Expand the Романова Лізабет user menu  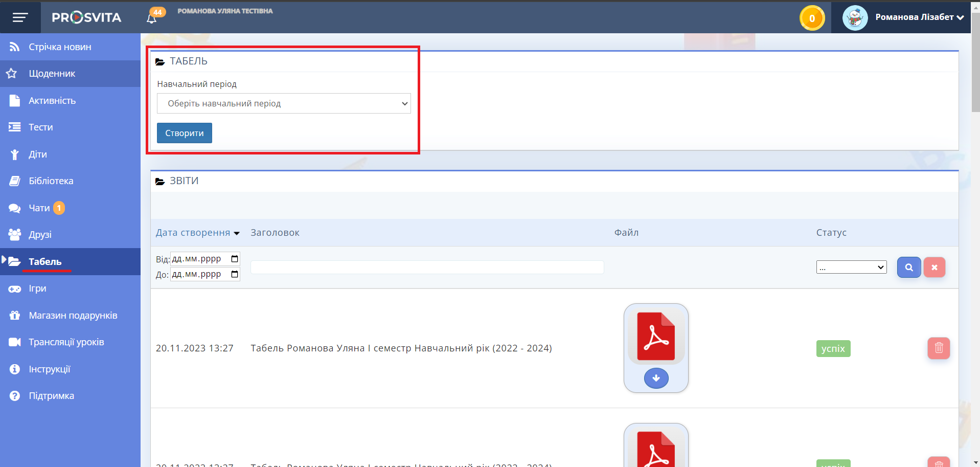(x=919, y=17)
